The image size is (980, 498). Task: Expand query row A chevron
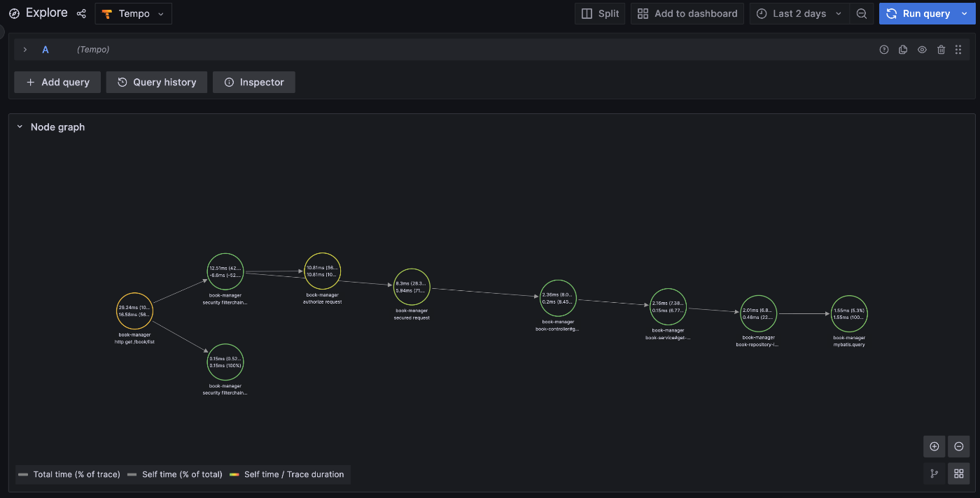(25, 50)
